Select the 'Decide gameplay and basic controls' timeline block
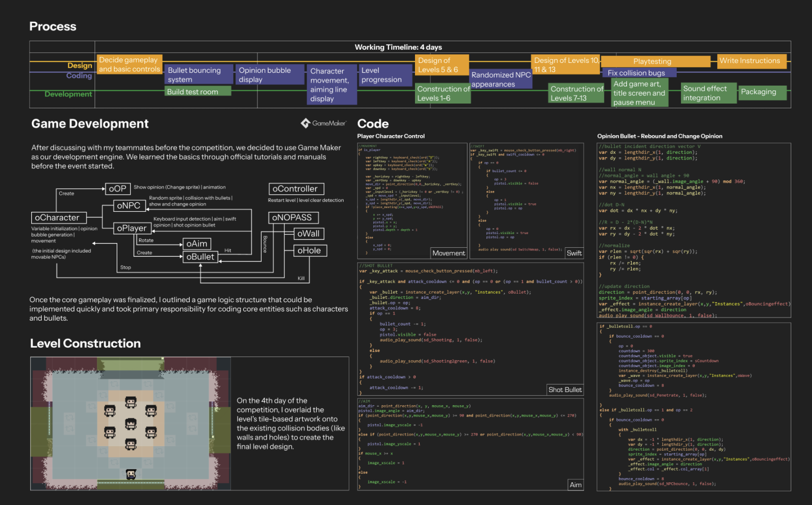 (129, 64)
